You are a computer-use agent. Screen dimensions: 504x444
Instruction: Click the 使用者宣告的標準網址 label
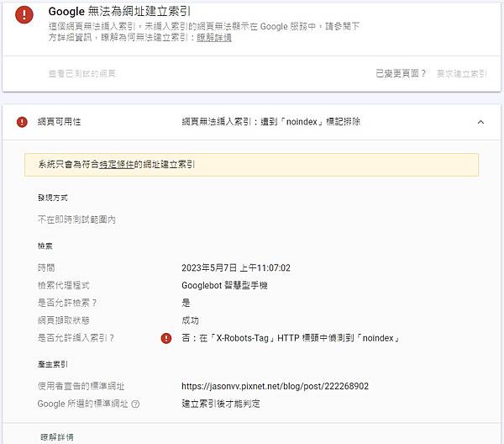tap(81, 386)
